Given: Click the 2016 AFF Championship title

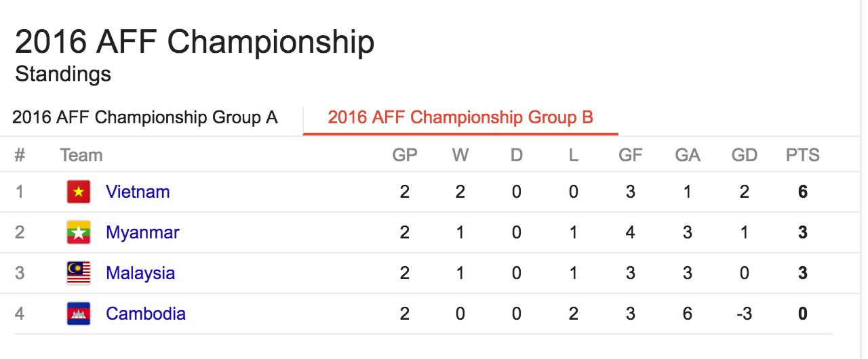Looking at the screenshot, I should (x=195, y=43).
